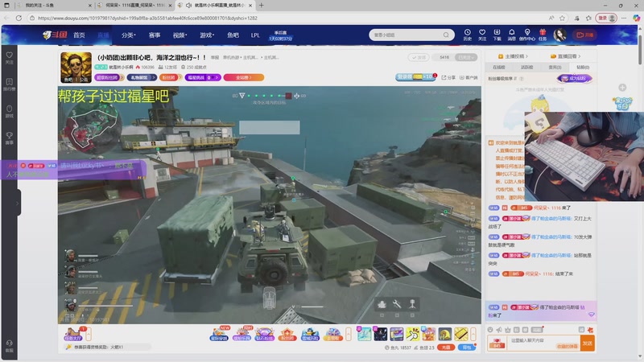Expand the 主播投稿 link arrow
Viewport: 644px width, 362px height.
(x=526, y=56)
